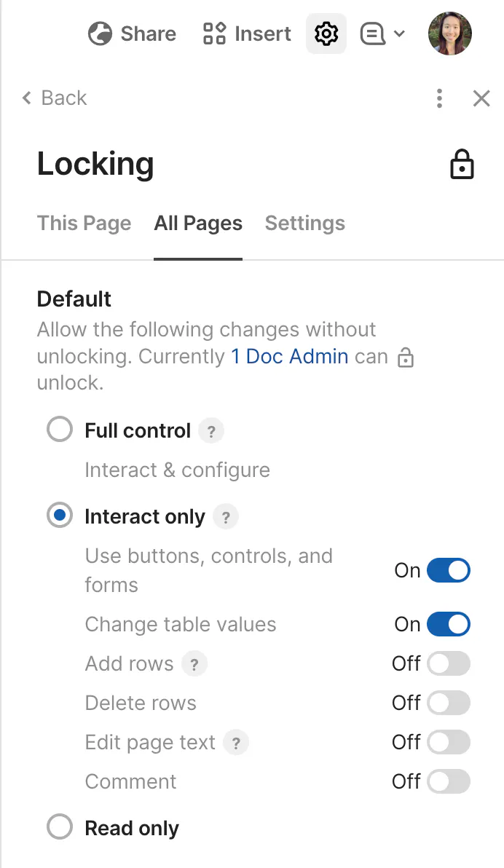504x868 pixels.
Task: Select the Full control radio button
Action: [60, 430]
